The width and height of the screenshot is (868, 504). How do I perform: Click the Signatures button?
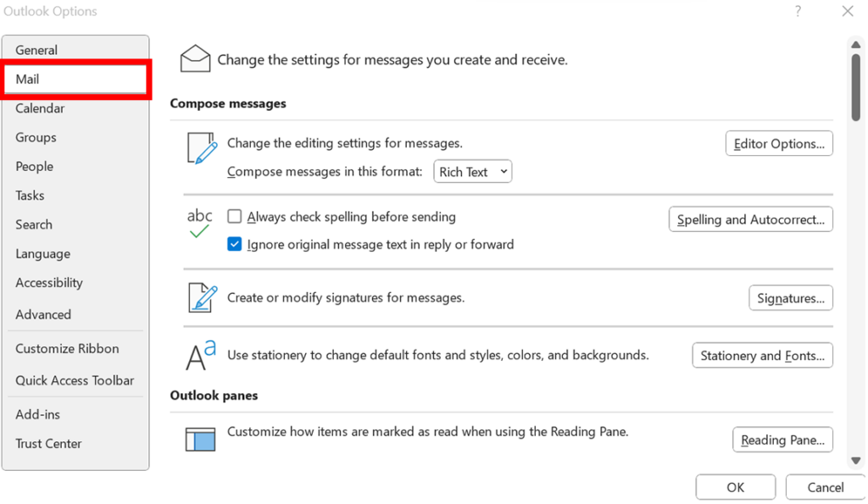[x=790, y=297]
